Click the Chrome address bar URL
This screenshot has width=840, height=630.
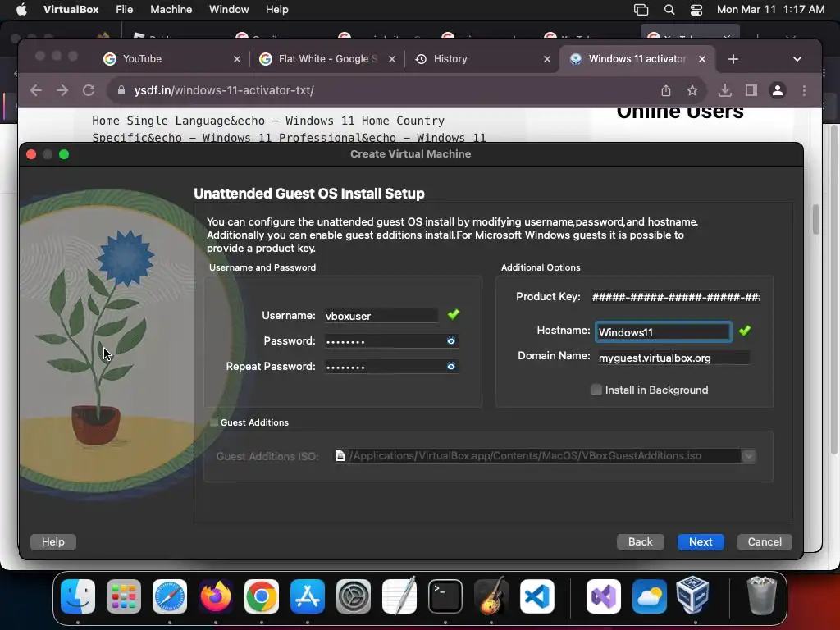(224, 90)
